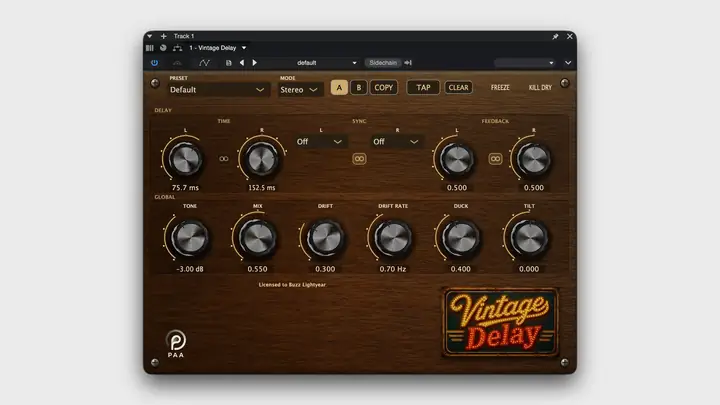Click the Drift knob
The image size is (720, 405).
pyautogui.click(x=325, y=238)
